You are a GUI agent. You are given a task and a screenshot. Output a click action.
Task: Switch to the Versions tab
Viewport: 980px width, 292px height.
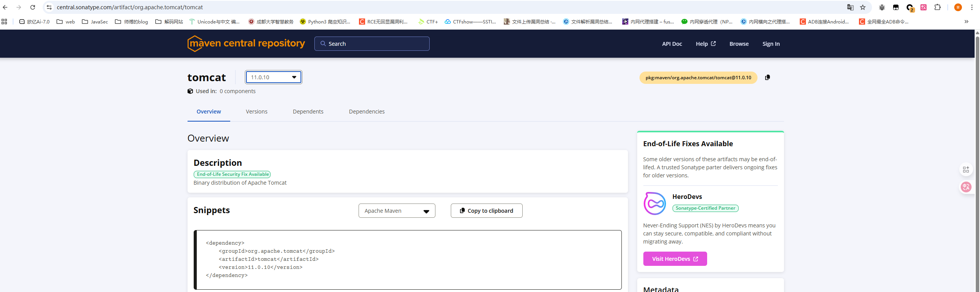256,112
